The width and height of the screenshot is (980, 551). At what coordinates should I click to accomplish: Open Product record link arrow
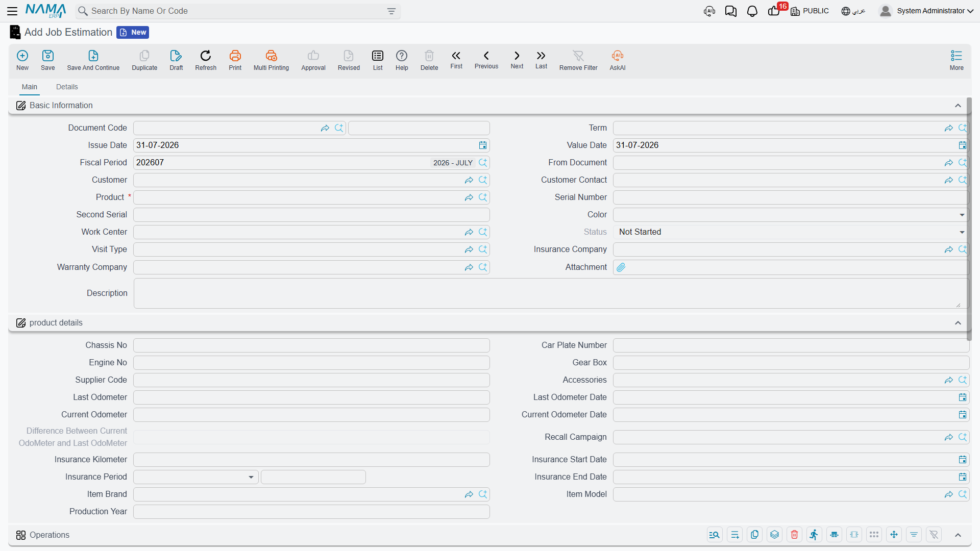point(469,197)
